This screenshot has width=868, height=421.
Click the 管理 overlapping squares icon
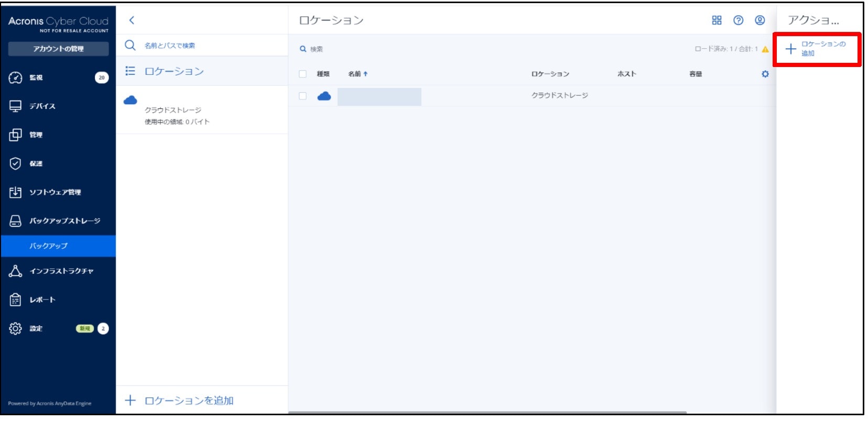pos(15,135)
